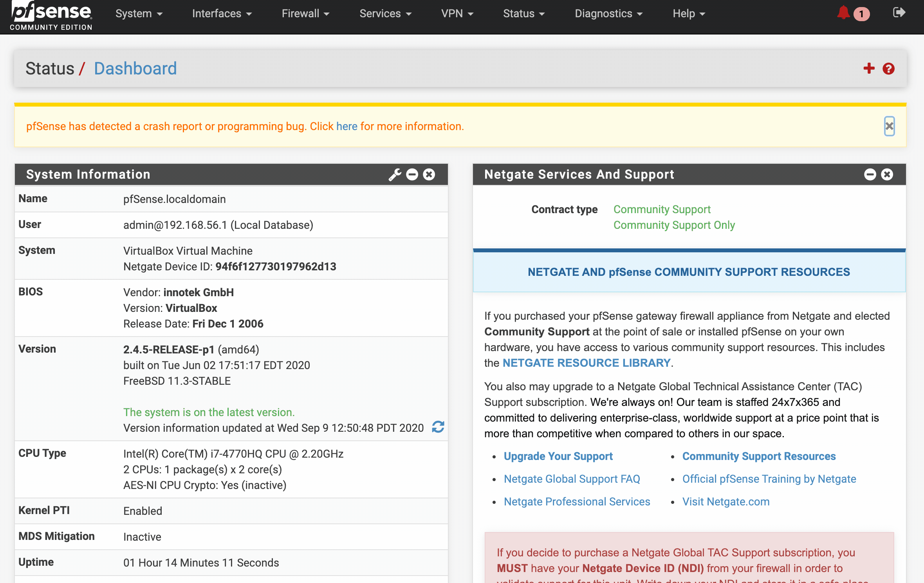Refresh version information with the reload icon

pyautogui.click(x=438, y=427)
